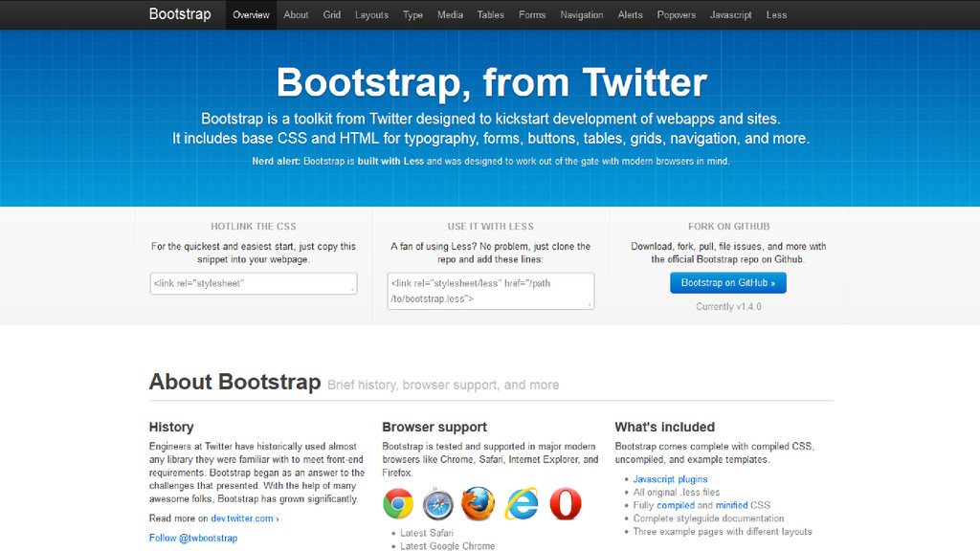Click the Safari compass icon
Screen dimensions: 980x551
click(x=437, y=503)
